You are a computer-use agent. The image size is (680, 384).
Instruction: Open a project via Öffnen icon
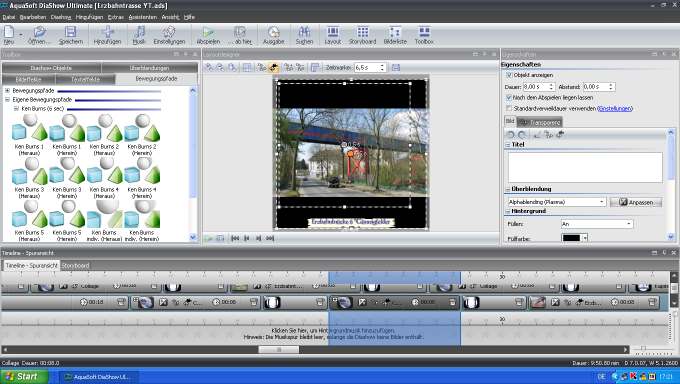tap(39, 34)
